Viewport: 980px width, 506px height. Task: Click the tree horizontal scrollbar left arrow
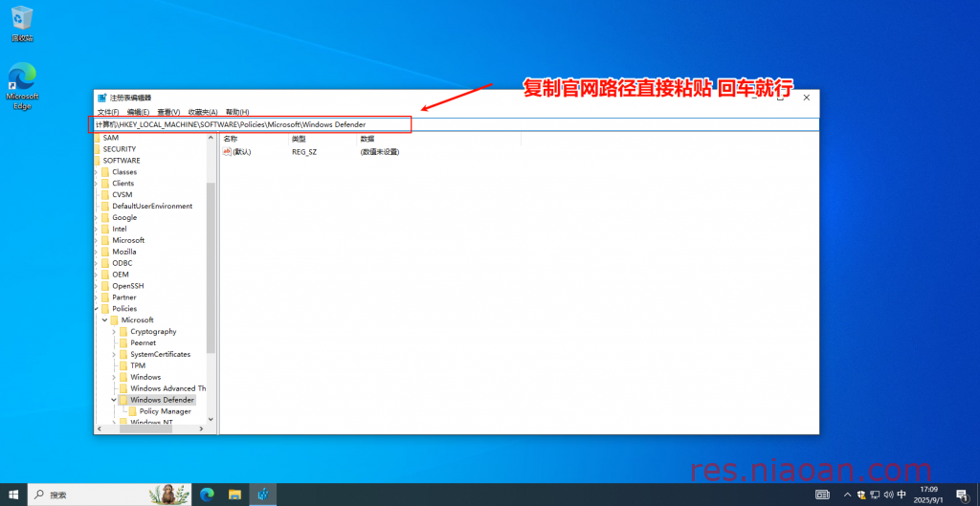pyautogui.click(x=99, y=429)
